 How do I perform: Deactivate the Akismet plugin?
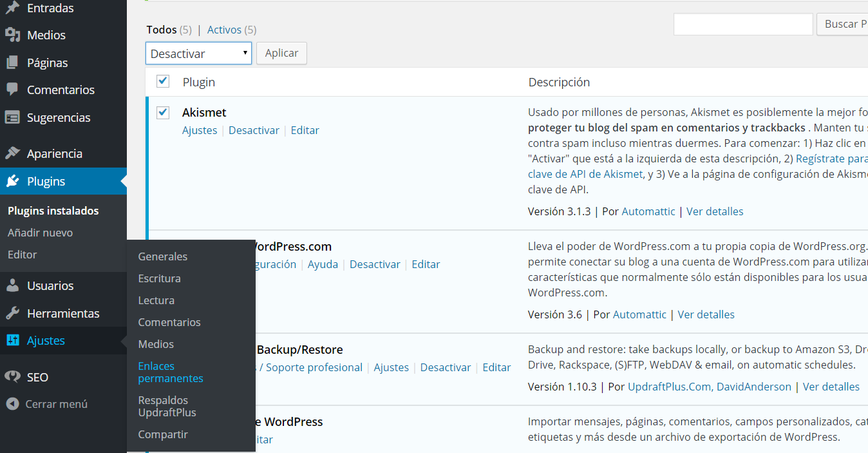pyautogui.click(x=254, y=130)
